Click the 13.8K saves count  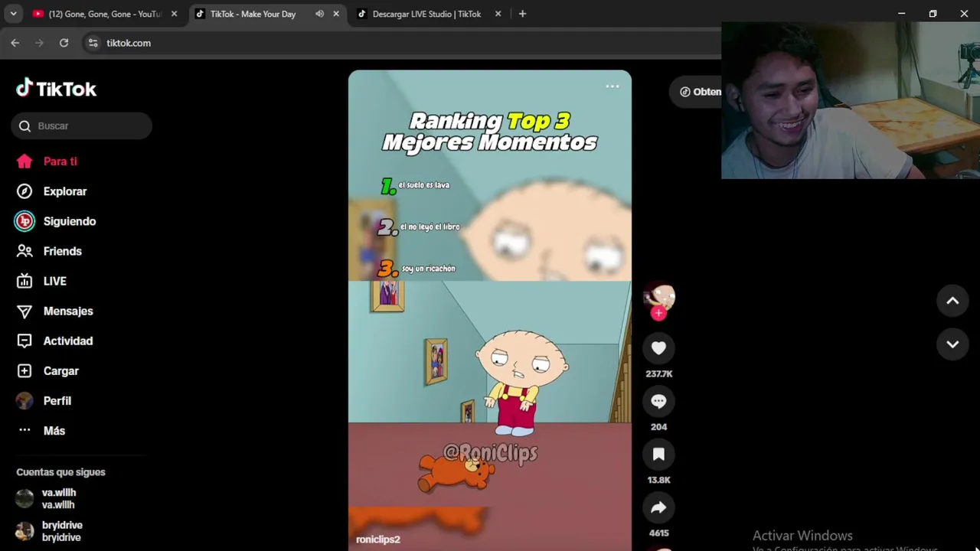pos(658,481)
